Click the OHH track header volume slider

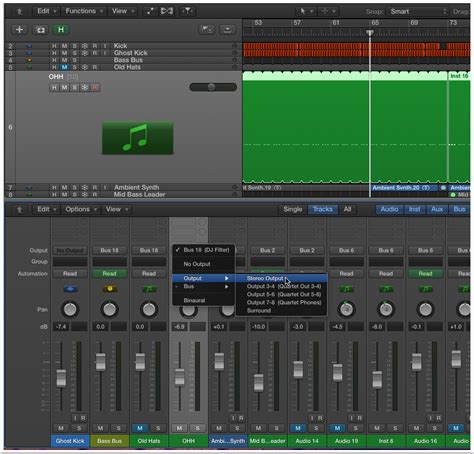tap(213, 87)
